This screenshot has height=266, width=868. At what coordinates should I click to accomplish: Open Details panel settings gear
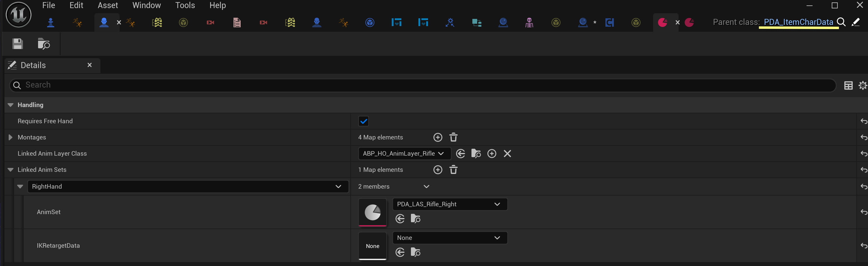click(x=863, y=85)
